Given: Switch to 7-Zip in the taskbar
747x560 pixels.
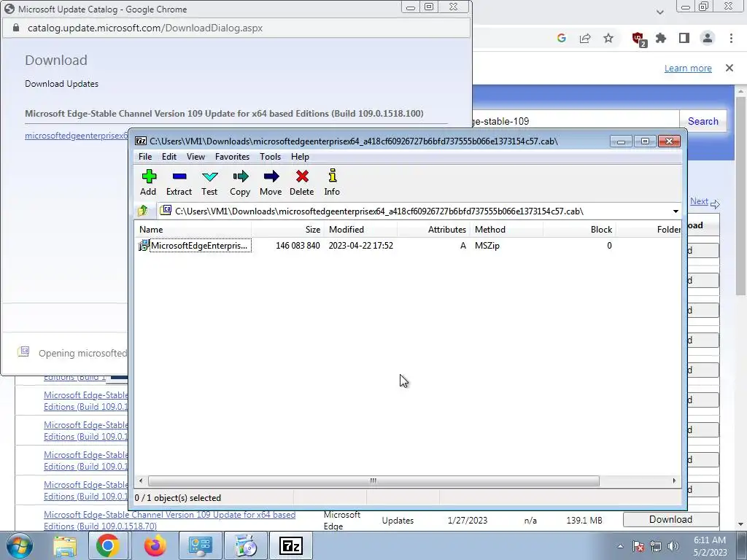Looking at the screenshot, I should 291,545.
